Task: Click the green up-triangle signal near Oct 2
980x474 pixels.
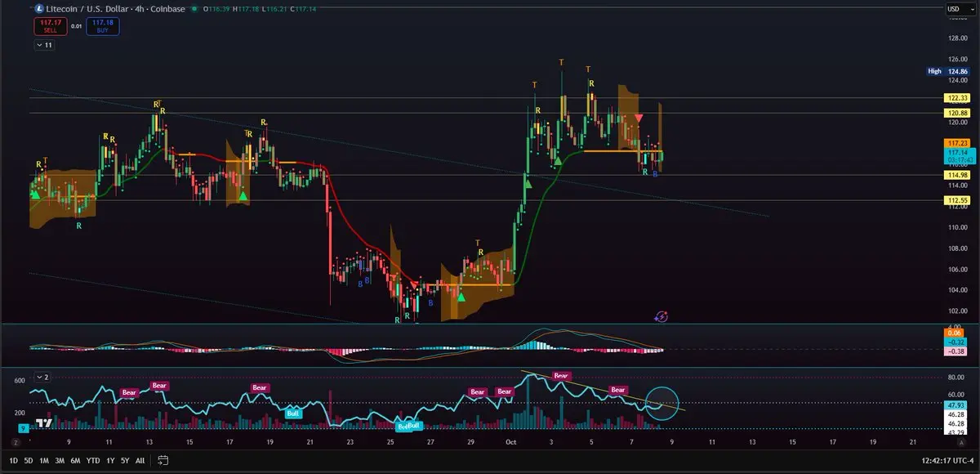Action: (528, 185)
